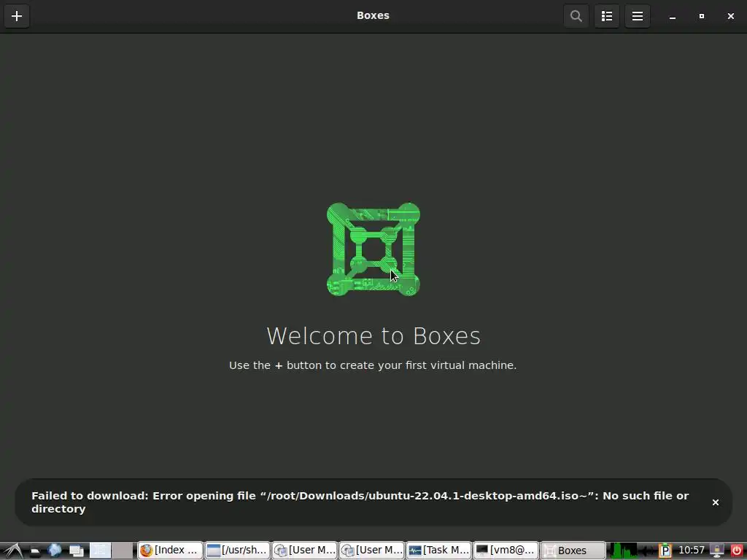The height and width of the screenshot is (560, 747).
Task: Close the Boxes window
Action: [x=730, y=16]
